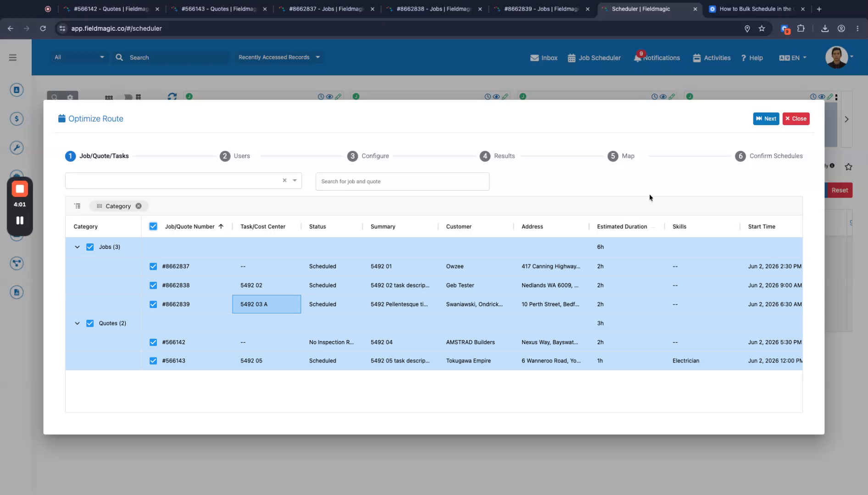Select the 5492 03 A task cell
Viewport: 868px width, 495px height.
click(267, 304)
